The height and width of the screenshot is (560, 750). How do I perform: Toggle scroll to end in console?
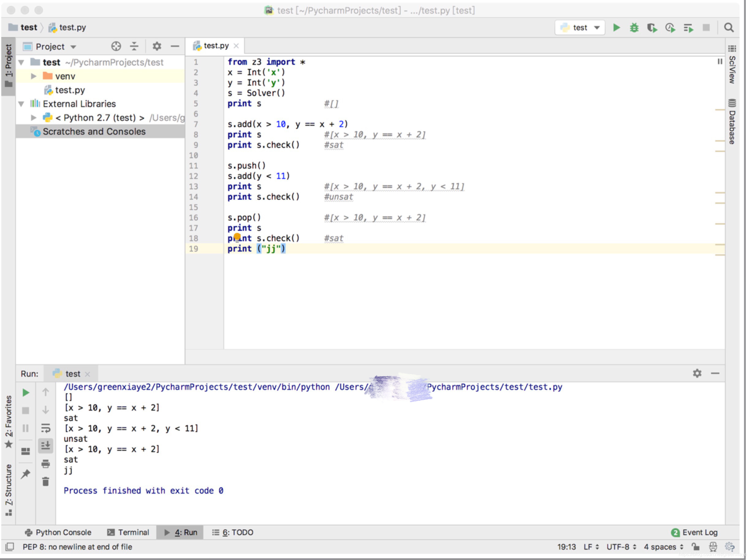coord(46,446)
